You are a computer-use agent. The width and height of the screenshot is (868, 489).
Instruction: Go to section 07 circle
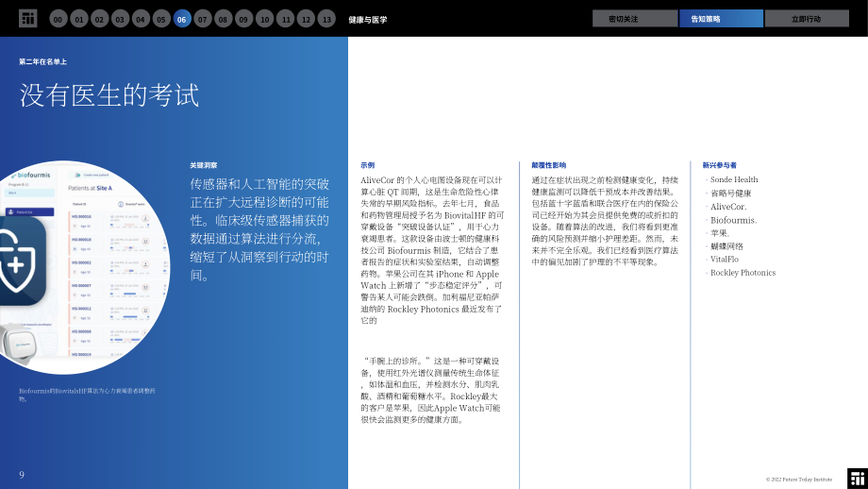point(203,19)
